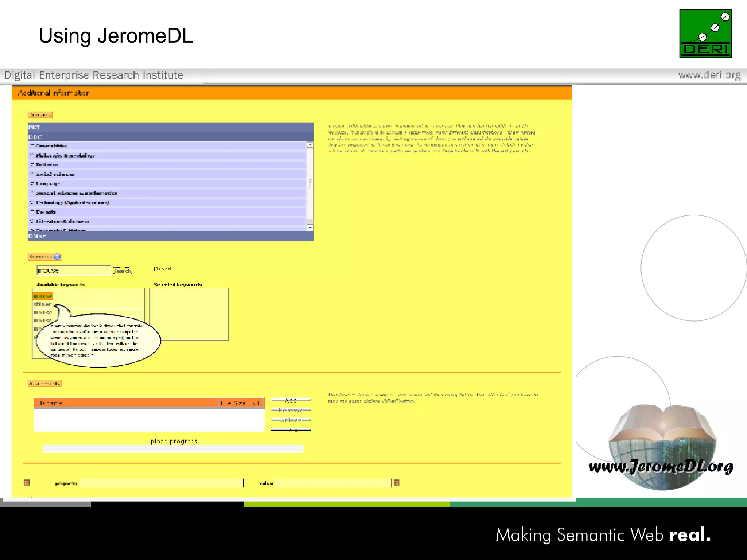Click the File Size column header
747x560 pixels.
click(241, 402)
